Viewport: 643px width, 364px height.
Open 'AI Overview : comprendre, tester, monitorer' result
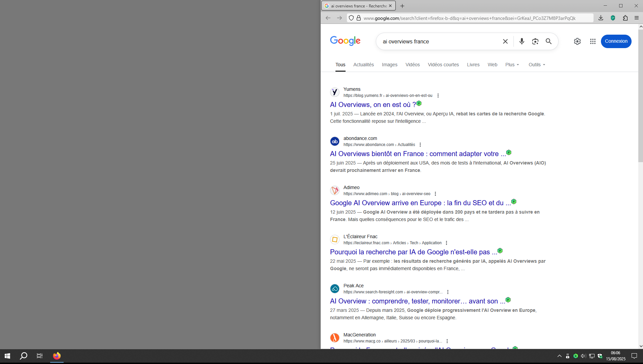pos(418,301)
